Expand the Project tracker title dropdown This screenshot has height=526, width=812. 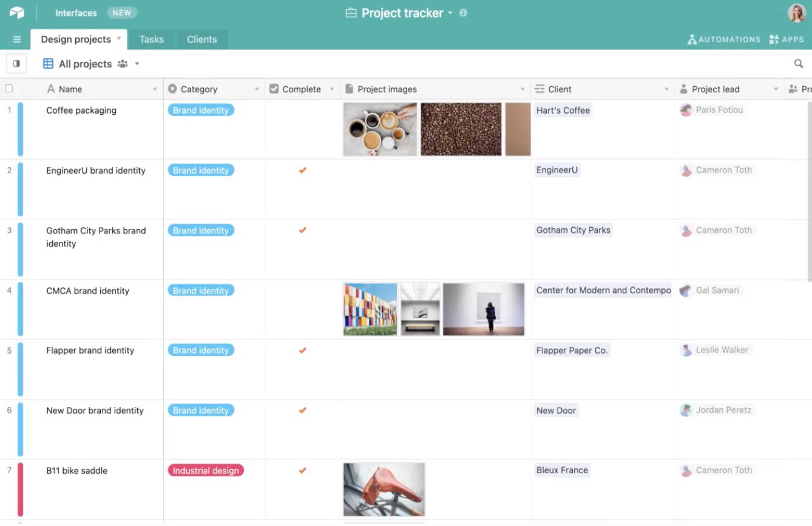click(450, 13)
